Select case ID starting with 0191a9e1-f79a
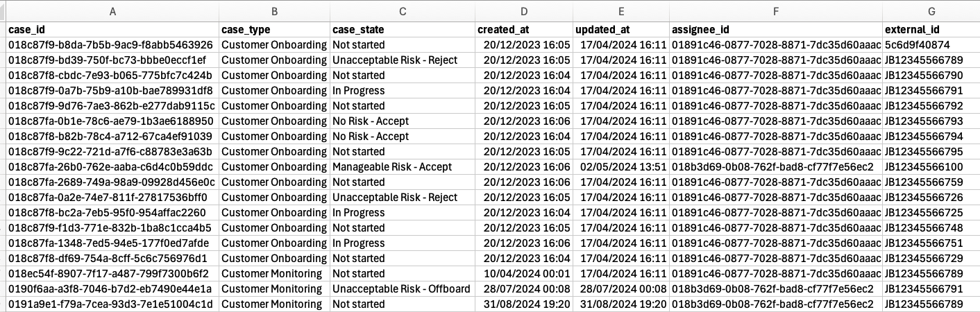 click(x=111, y=304)
